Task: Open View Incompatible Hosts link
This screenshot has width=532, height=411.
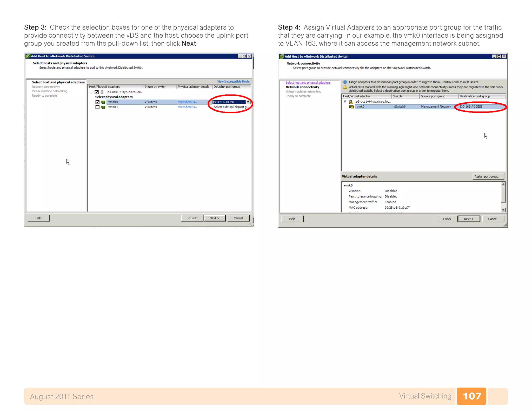Action: [x=233, y=82]
